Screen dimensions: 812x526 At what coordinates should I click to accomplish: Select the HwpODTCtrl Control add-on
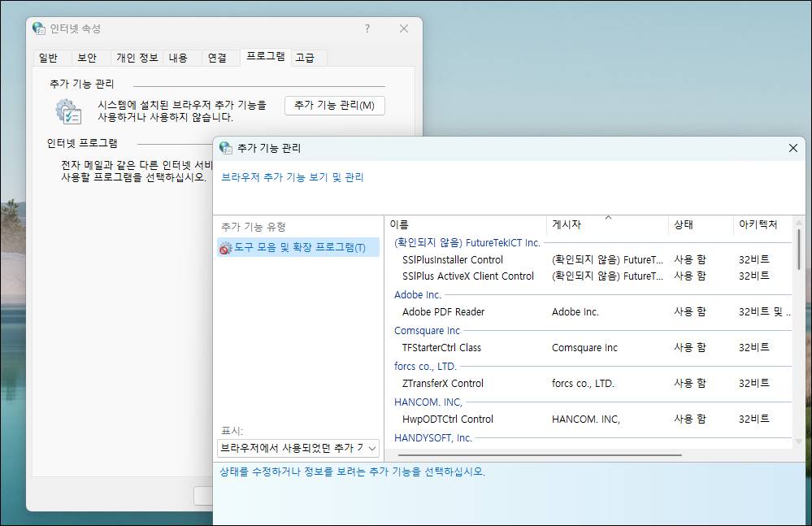pyautogui.click(x=446, y=419)
